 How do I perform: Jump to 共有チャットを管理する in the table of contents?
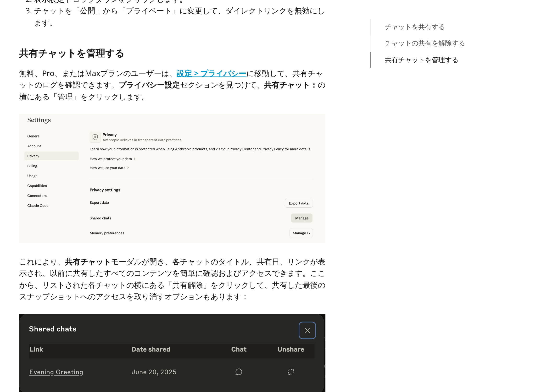[421, 60]
